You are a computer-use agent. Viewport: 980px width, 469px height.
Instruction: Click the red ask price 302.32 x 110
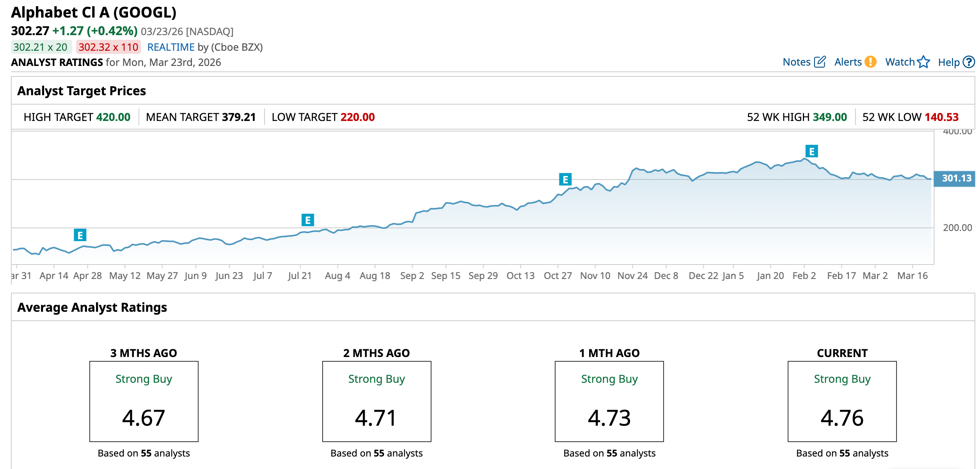point(108,47)
